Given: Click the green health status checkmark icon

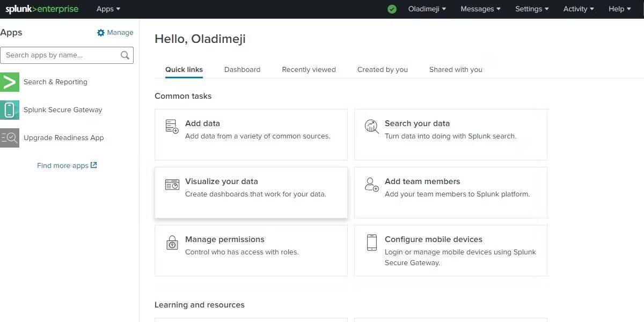Looking at the screenshot, I should (x=392, y=9).
